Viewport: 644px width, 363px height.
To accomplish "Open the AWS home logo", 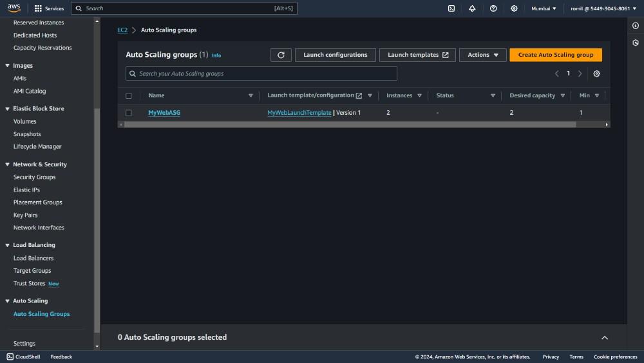I will point(14,8).
